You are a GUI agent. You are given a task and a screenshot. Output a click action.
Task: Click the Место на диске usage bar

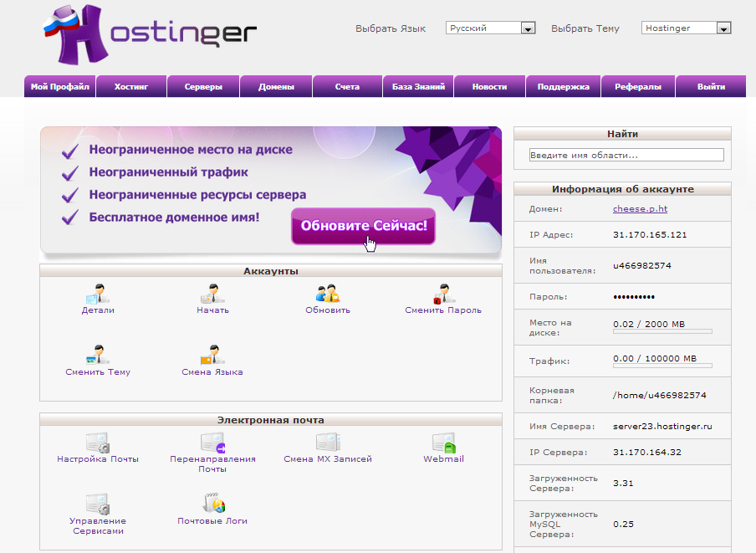coord(662,331)
